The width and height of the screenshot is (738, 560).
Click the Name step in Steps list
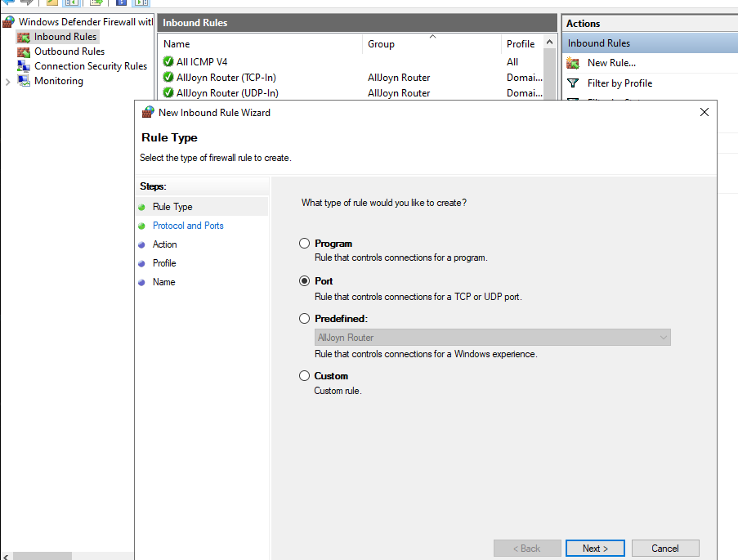click(163, 282)
